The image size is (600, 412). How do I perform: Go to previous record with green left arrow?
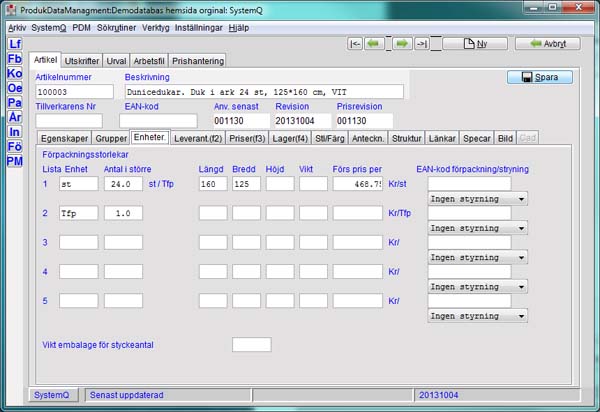pos(374,44)
